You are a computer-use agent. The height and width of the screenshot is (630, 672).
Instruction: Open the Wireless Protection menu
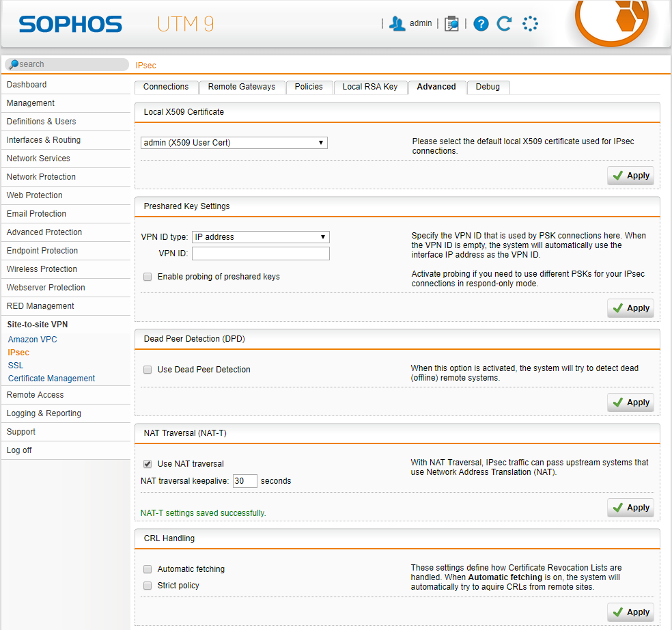[66, 269]
